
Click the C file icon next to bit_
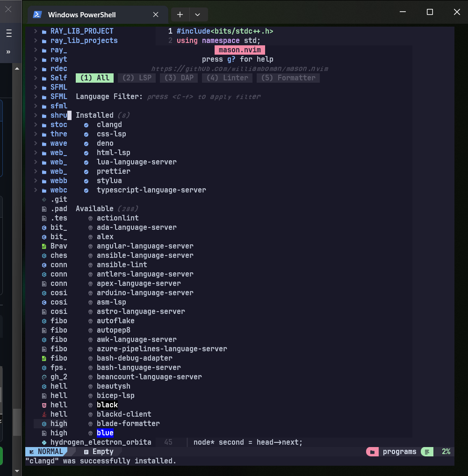pos(43,227)
